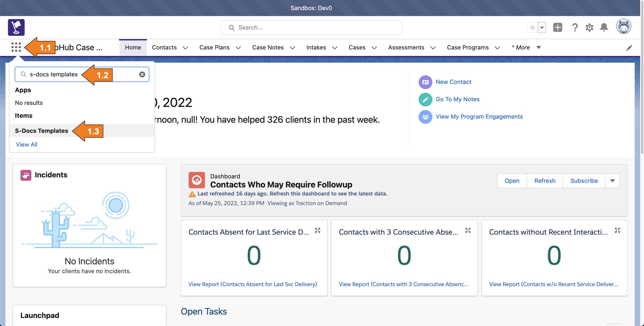The image size is (644, 326).
Task: Click the edit pencil icon on the navigation bar
Action: 630,47
